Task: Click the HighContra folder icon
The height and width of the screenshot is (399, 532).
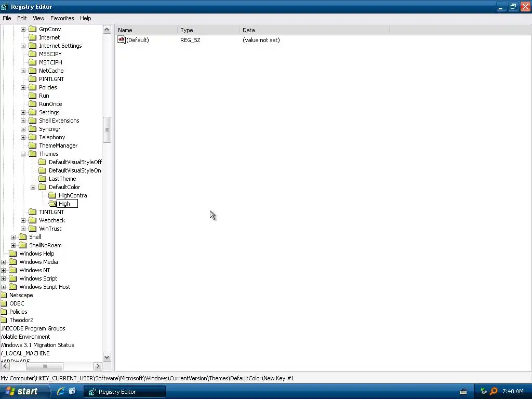Action: [52, 195]
